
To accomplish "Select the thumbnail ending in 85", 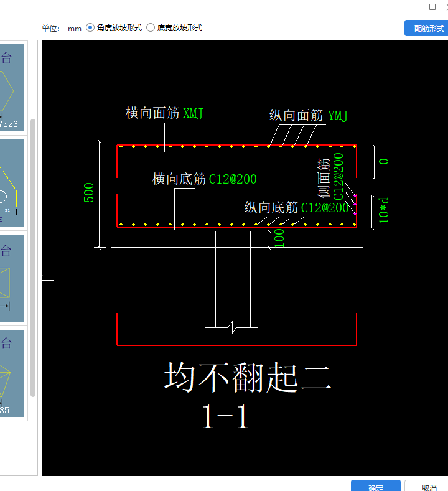I will [12, 373].
